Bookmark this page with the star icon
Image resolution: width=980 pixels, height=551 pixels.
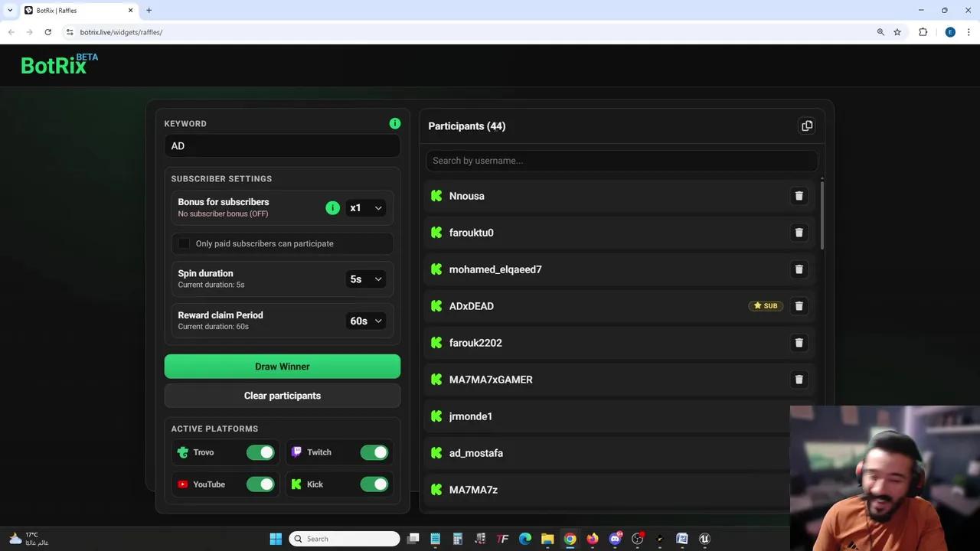tap(897, 32)
